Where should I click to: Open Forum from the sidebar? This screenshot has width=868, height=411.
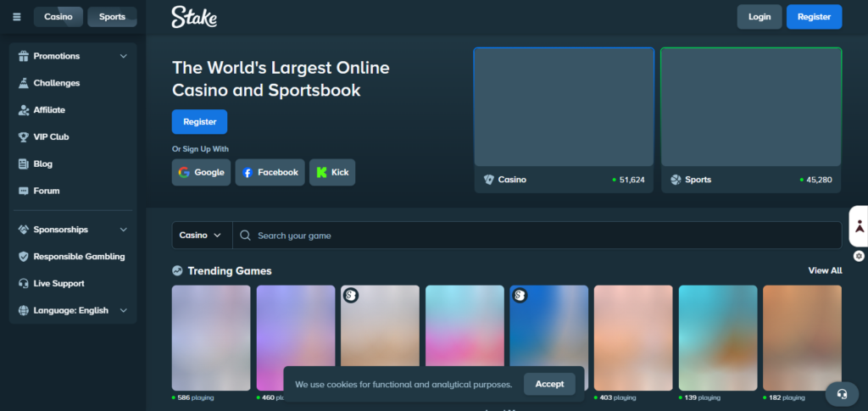[x=73, y=191]
